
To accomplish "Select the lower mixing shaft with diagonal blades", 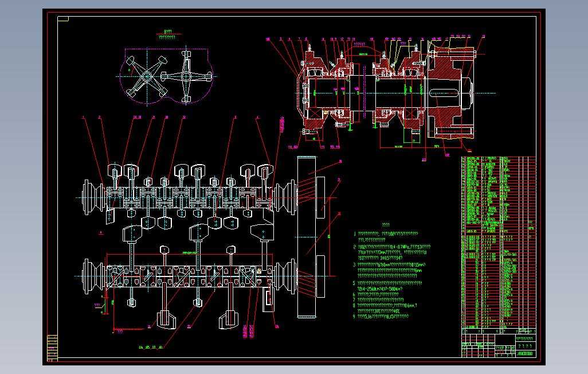I will tap(189, 276).
